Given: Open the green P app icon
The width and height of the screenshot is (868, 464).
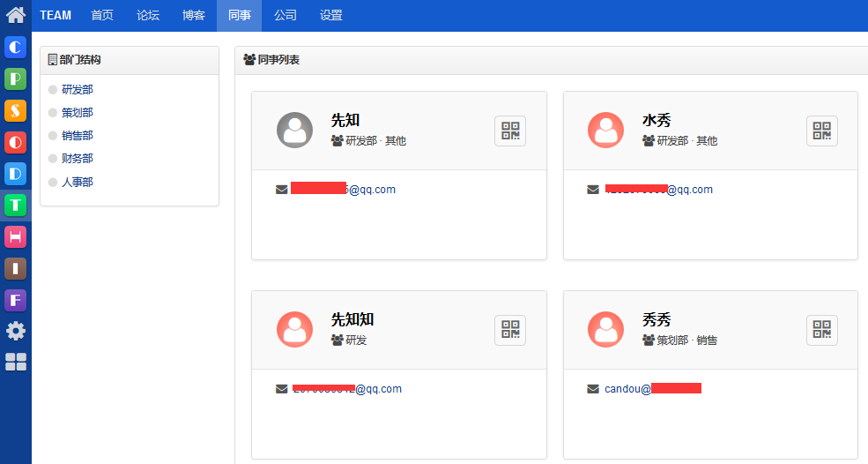Looking at the screenshot, I should coord(16,79).
